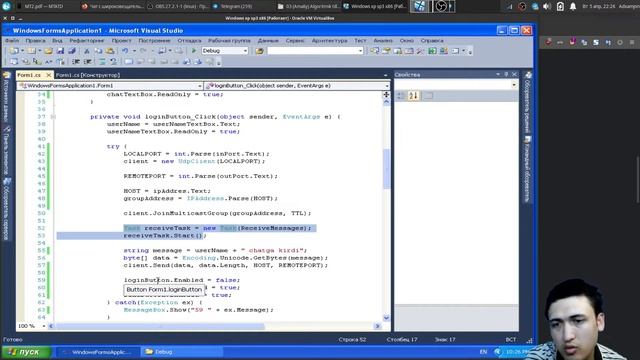Open the Правка menu
This screenshot has width=640, height=360.
[x=36, y=40]
